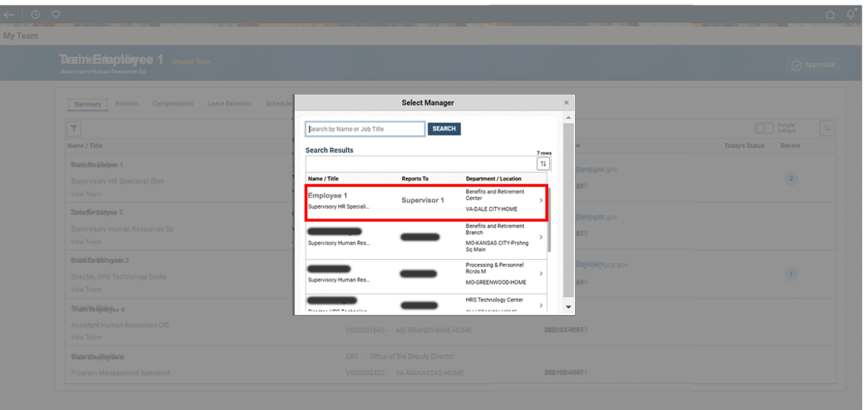Open the recent history clock icon
Viewport: 868px width, 410px height.
[x=36, y=15]
